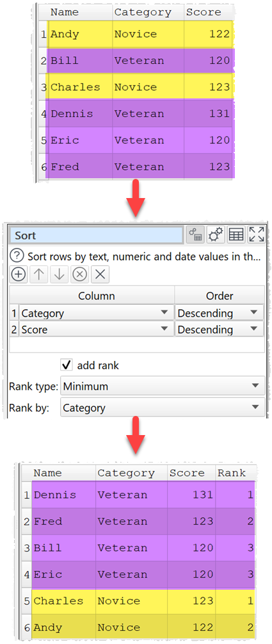Click the Rank header in the result table
Image resolution: width=272 pixels, height=644 pixels.
pyautogui.click(x=236, y=473)
